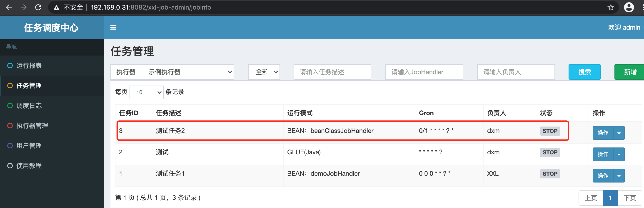Image resolution: width=644 pixels, height=208 pixels.
Task: Expand the 操作 dropdown arrow for 测试任务1
Action: point(619,176)
